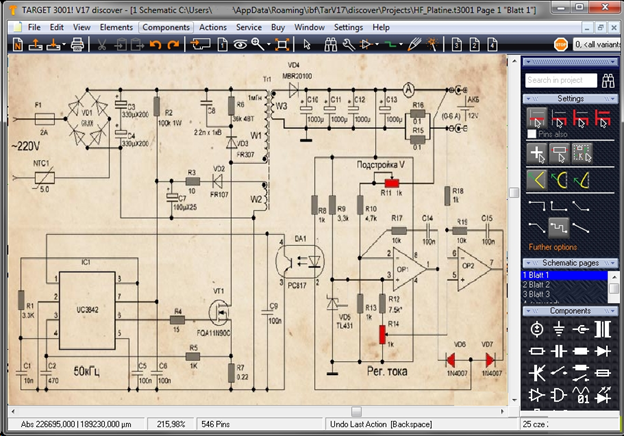
Task: Click the binoculars search icon in toolbar
Action: pyautogui.click(x=330, y=44)
